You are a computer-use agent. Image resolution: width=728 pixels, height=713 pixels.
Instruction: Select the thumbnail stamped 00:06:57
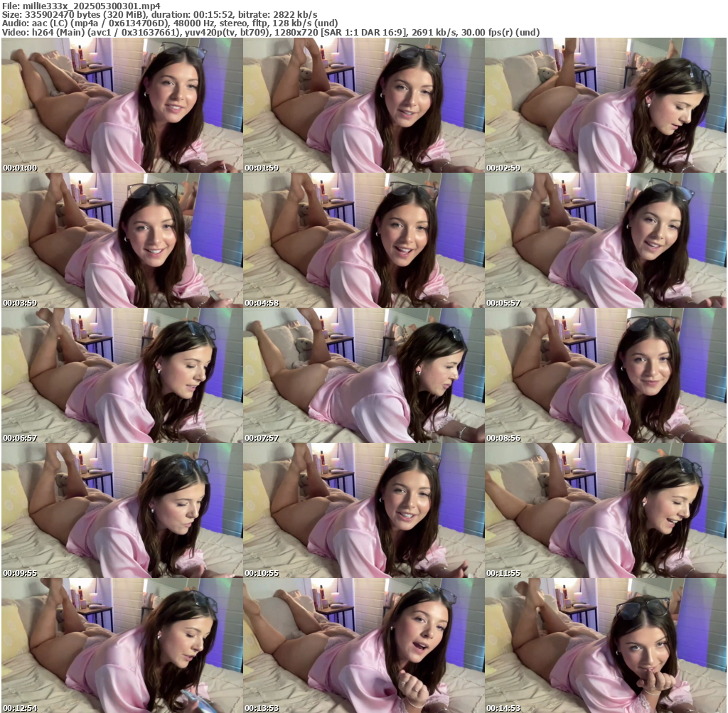click(x=122, y=375)
